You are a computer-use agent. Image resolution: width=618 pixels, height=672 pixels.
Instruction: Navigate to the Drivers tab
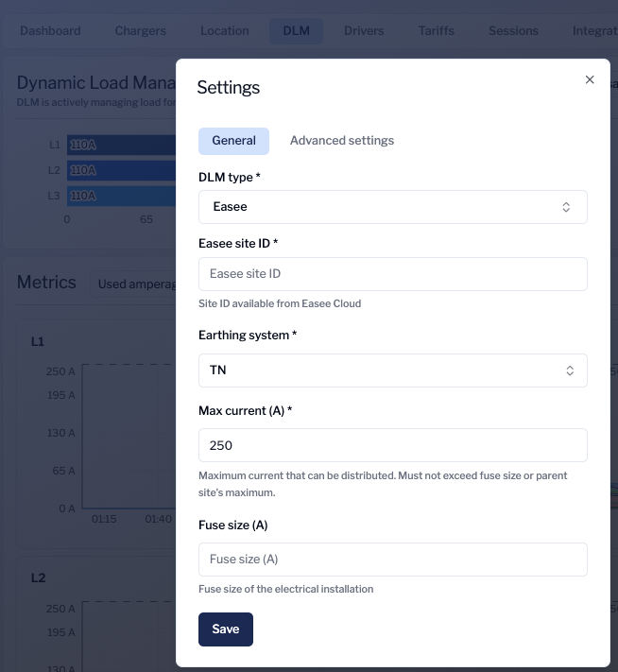tap(364, 31)
